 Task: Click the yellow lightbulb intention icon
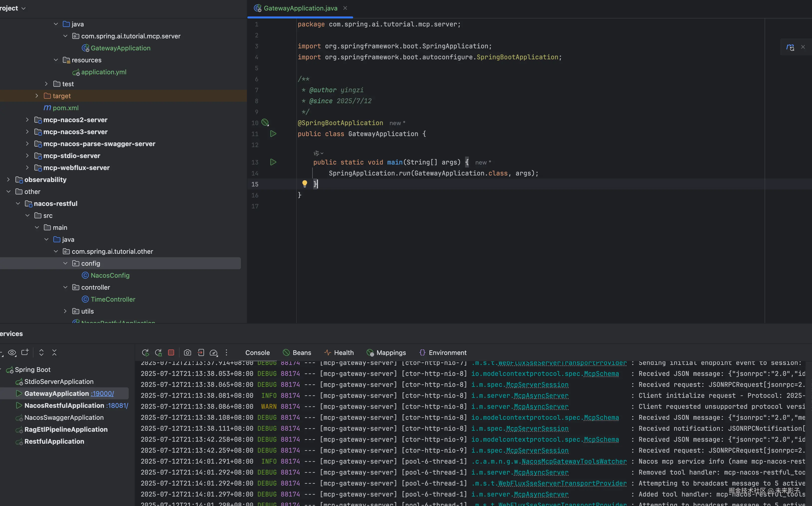(x=304, y=183)
